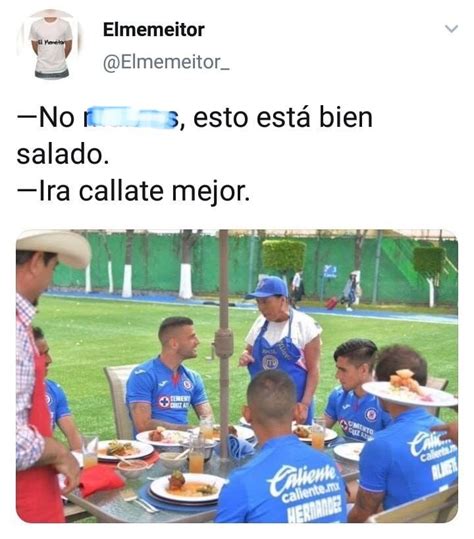Click the cook's blue baseball cap
Viewport: 474px width, 539px height.
269,287
